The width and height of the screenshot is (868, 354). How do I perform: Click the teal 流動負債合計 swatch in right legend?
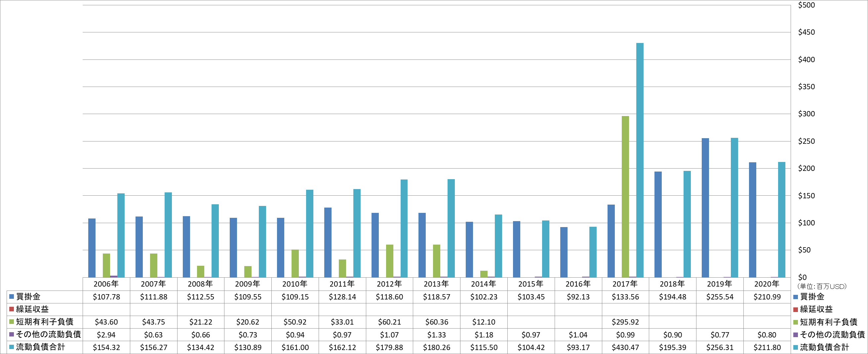(795, 347)
